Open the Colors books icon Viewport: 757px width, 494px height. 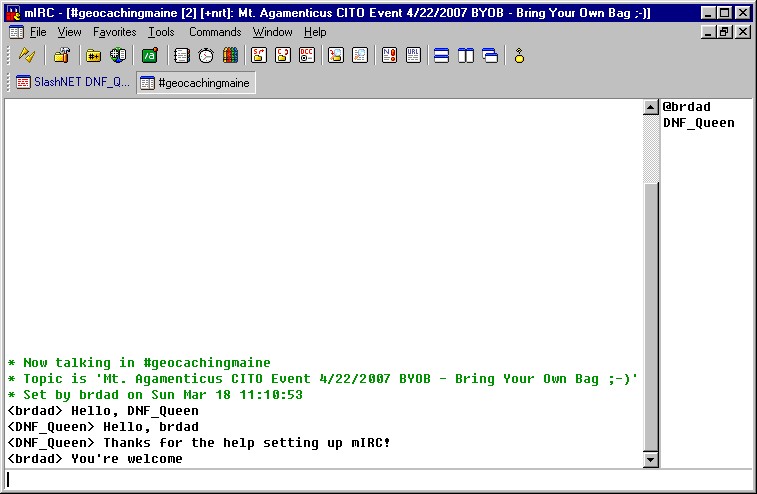230,56
